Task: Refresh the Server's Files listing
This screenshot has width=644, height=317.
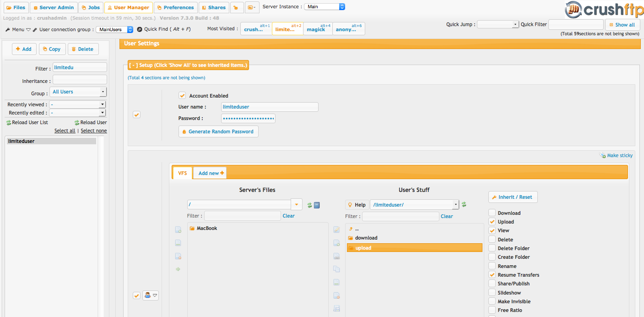Action: click(x=309, y=205)
